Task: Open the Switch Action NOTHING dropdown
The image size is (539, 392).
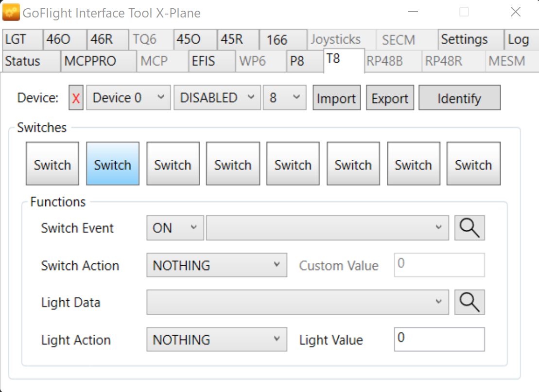Action: (217, 265)
